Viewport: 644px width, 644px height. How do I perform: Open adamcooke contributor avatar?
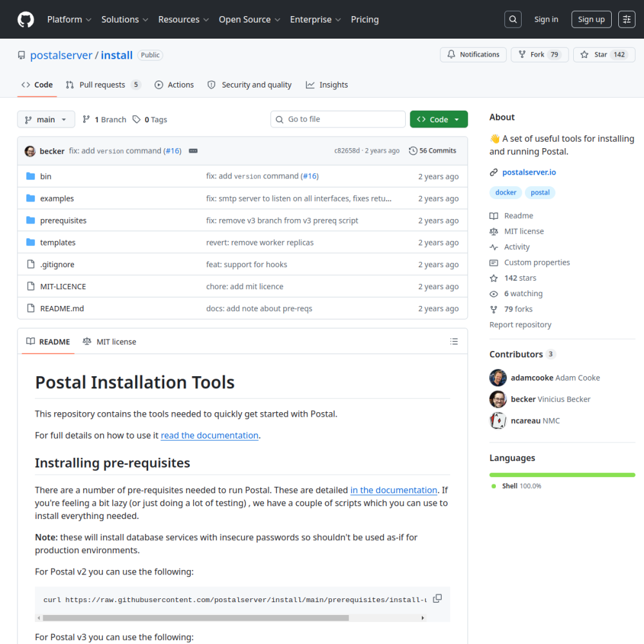click(498, 377)
